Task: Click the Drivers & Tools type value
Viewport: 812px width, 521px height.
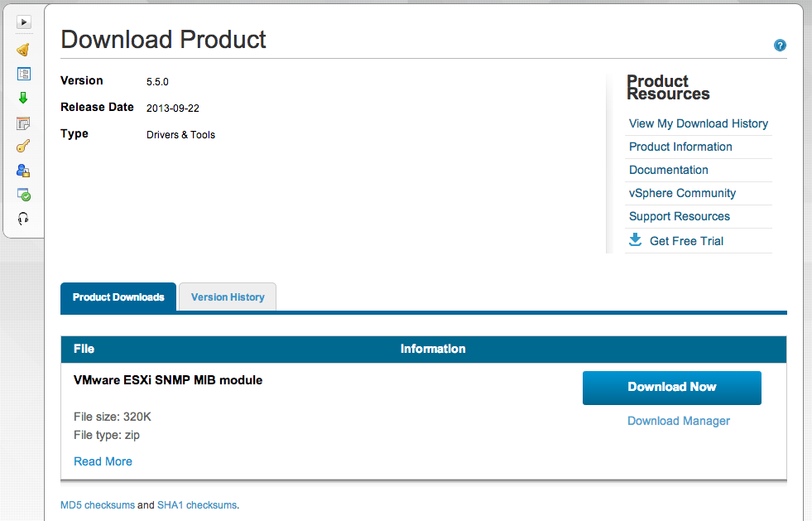Action: (180, 135)
